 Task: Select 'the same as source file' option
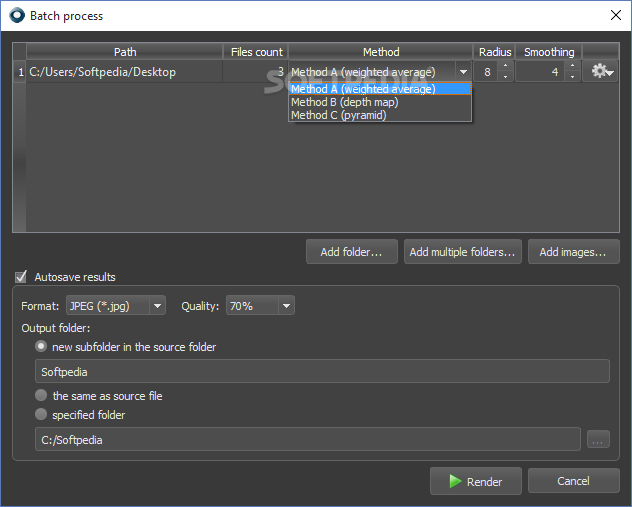click(x=41, y=395)
